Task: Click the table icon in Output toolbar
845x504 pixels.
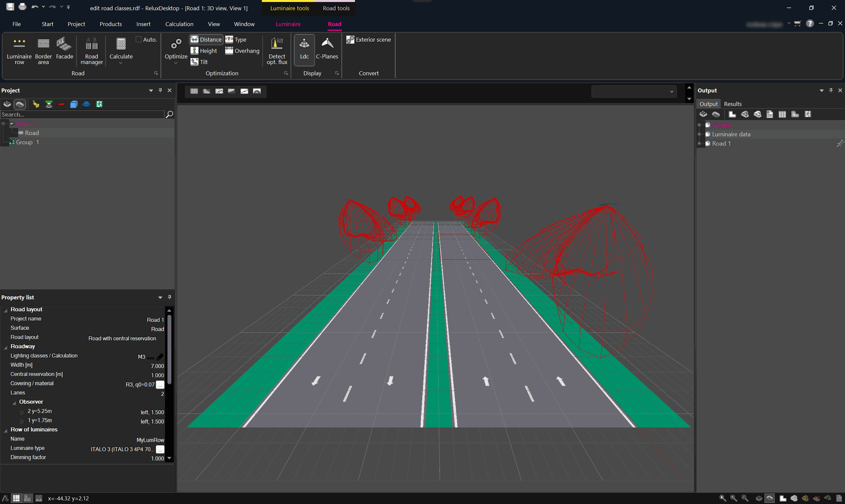Action: 782,114
